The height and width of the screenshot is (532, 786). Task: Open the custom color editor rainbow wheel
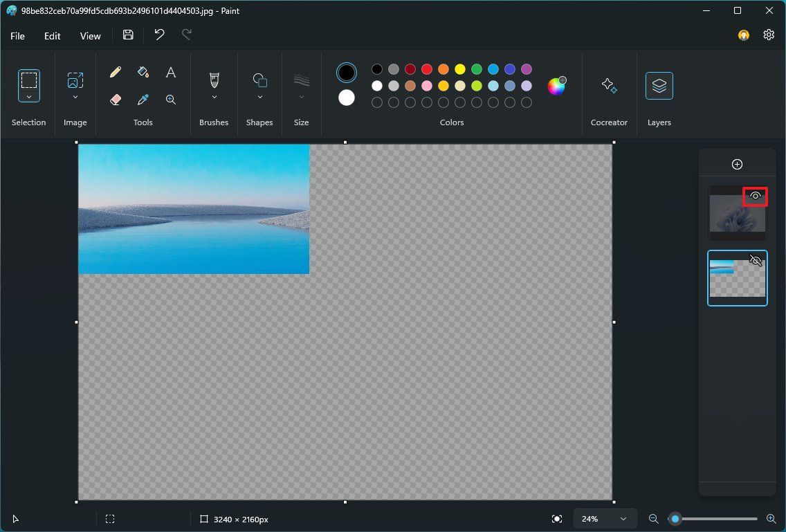coord(556,85)
